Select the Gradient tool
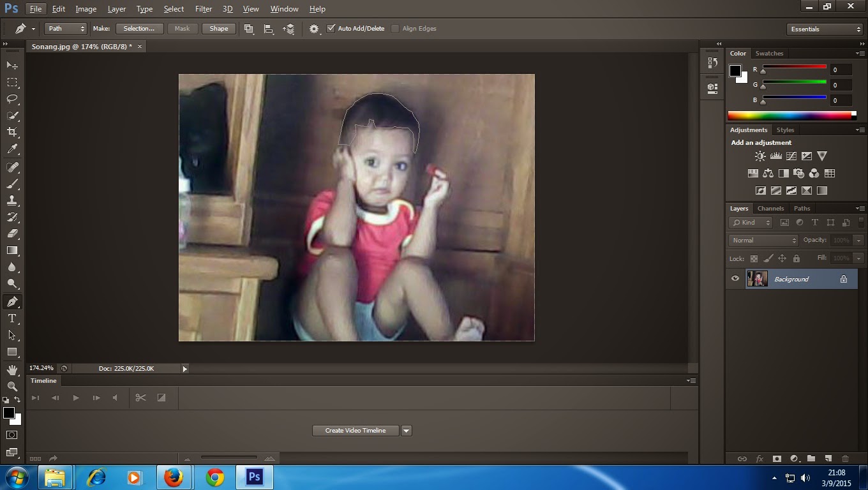Screen dimensions: 868x490 point(12,250)
